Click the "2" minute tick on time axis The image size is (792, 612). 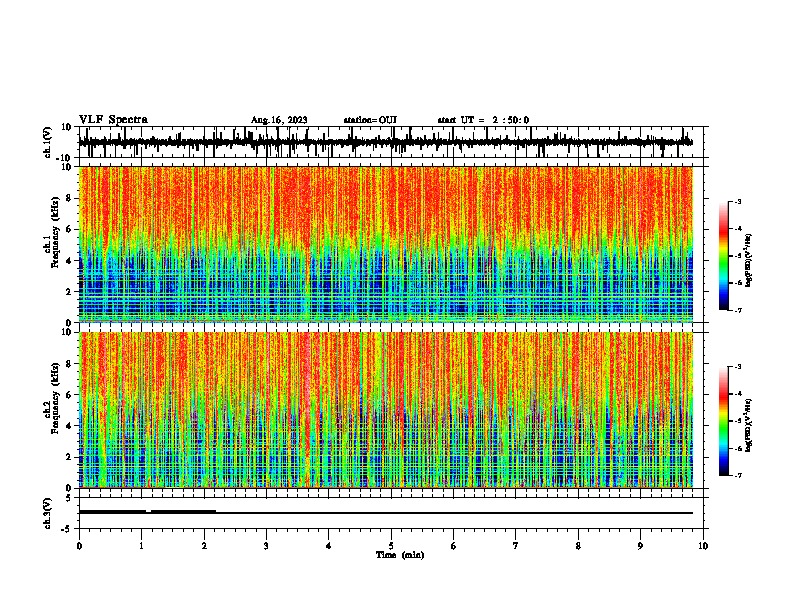tap(204, 546)
